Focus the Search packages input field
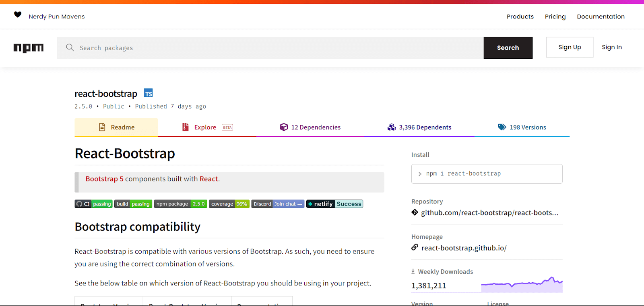This screenshot has height=306, width=644. [270, 48]
